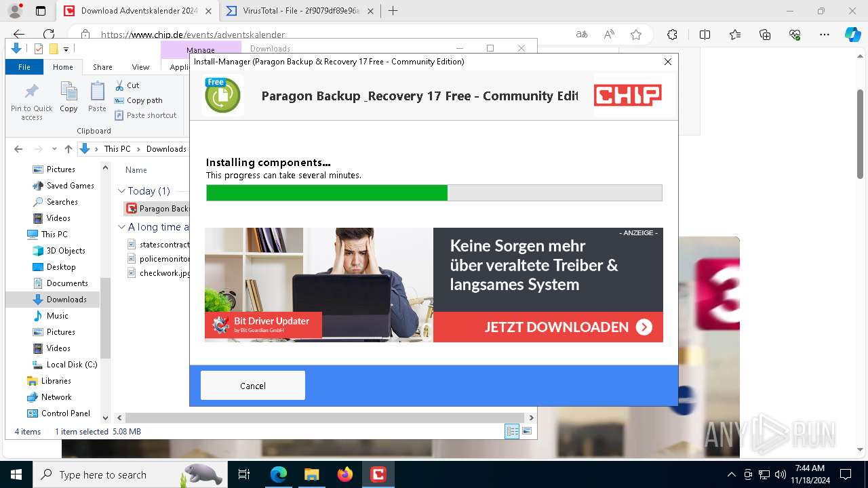Screen dimensions: 868x488
Task: Open Saved Games in navigation pane
Action: pyautogui.click(x=63, y=186)
